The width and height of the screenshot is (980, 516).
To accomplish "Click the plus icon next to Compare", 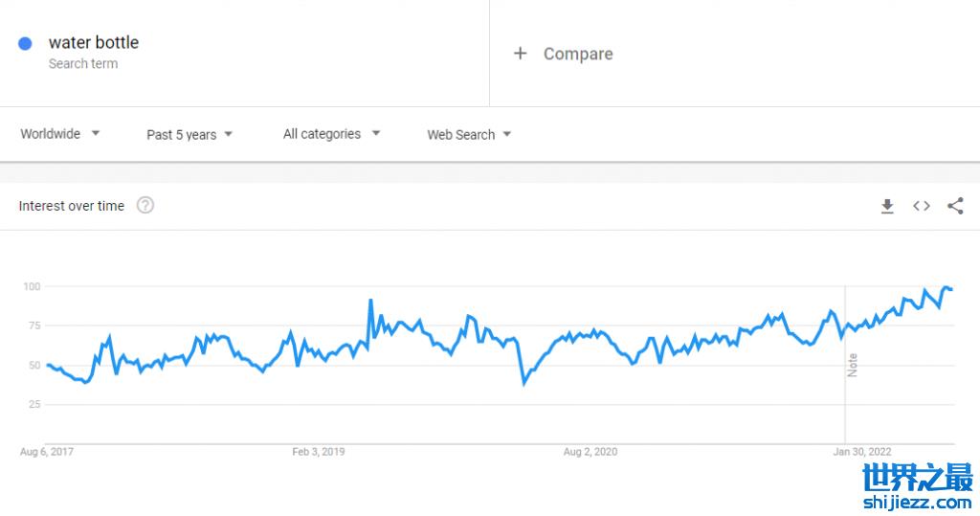I will click(520, 54).
